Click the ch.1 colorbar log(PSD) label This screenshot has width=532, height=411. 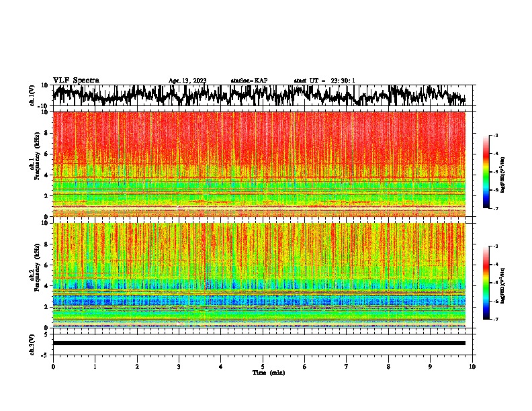(503, 175)
